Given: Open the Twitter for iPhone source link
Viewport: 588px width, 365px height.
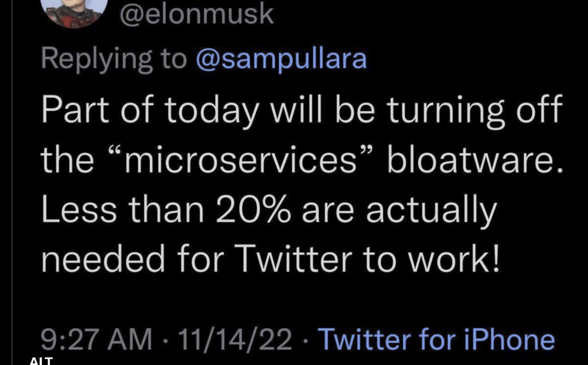Looking at the screenshot, I should pyautogui.click(x=436, y=340).
